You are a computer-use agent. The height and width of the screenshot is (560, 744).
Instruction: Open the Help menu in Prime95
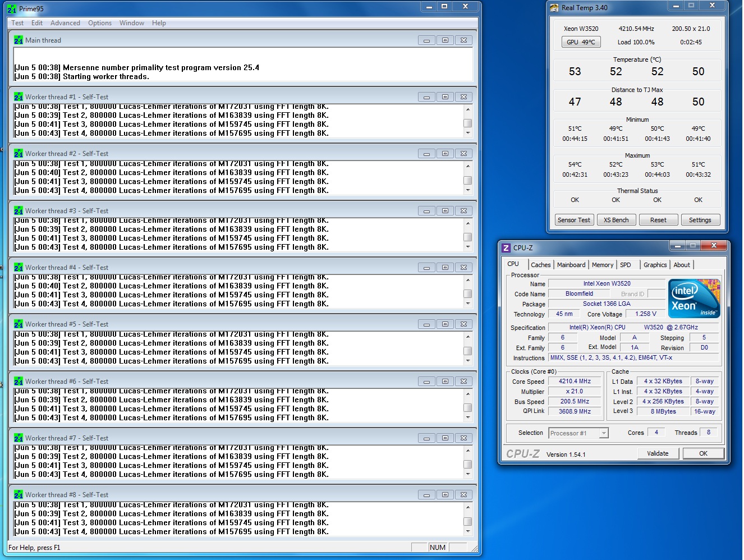click(x=159, y=23)
